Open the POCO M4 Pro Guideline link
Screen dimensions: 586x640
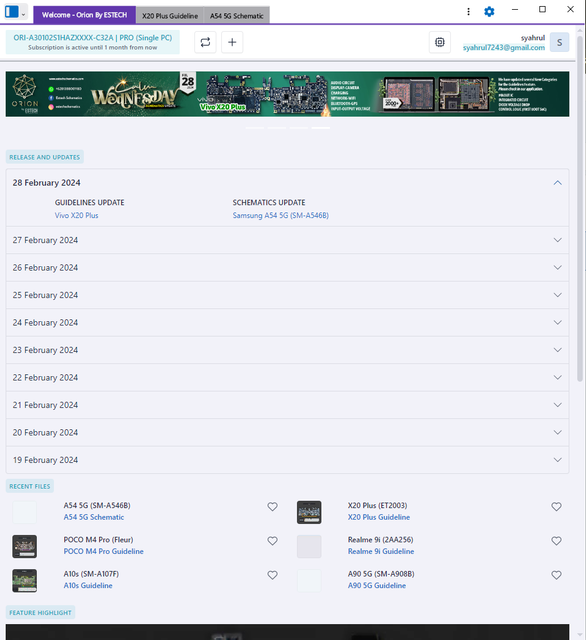104,551
